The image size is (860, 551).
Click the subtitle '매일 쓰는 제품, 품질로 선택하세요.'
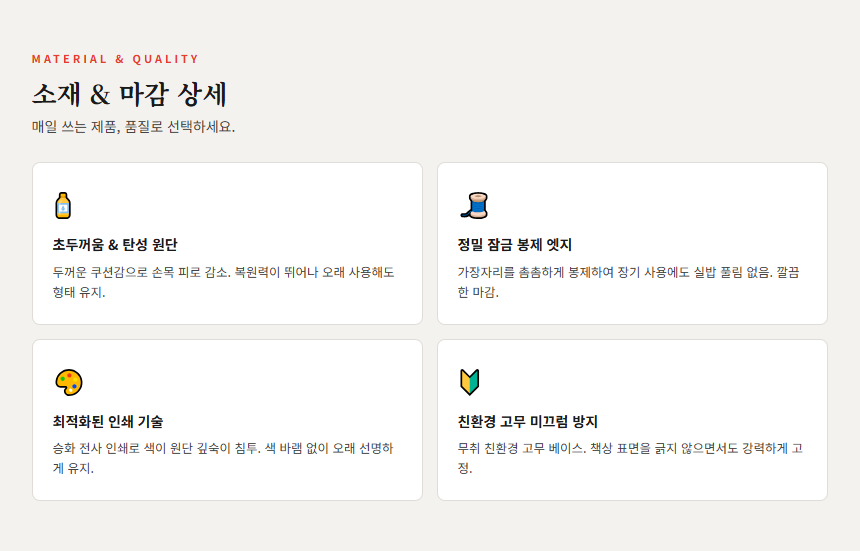point(133,127)
